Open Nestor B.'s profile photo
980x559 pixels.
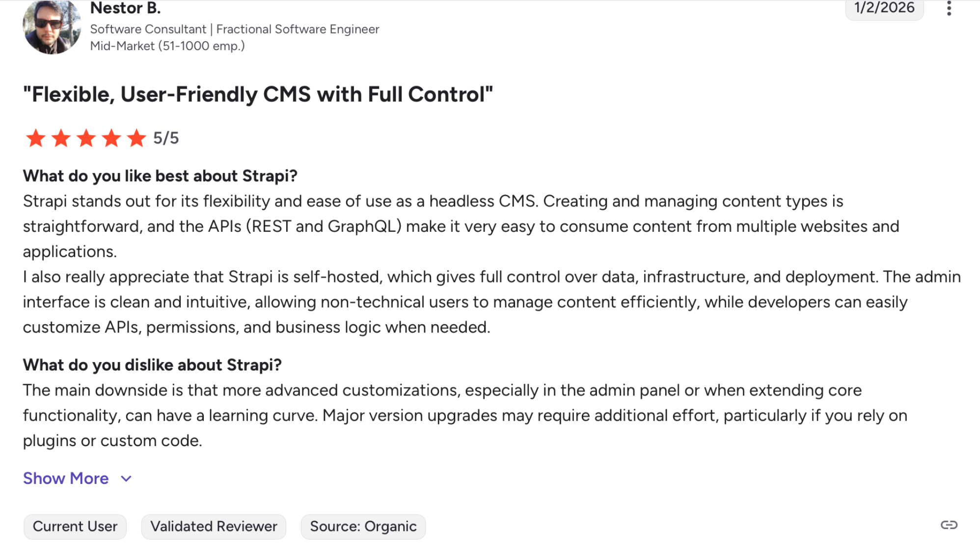52,27
